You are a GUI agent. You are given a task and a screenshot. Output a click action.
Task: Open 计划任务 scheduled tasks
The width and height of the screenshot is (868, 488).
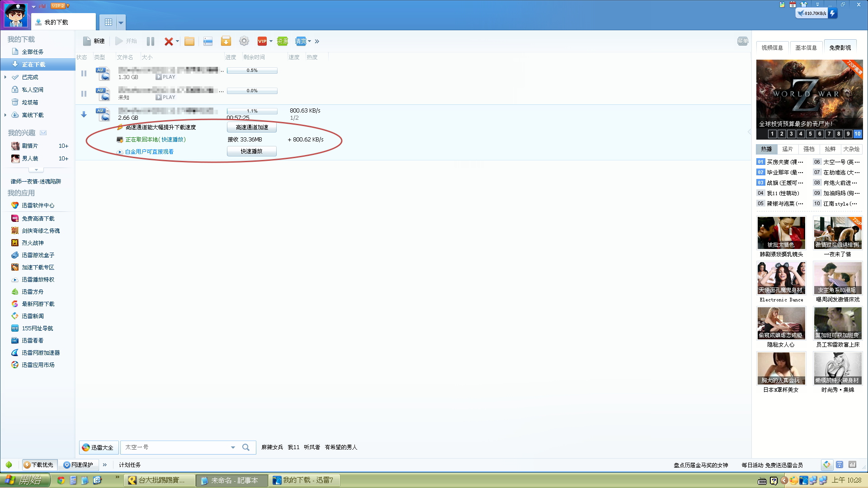click(130, 465)
